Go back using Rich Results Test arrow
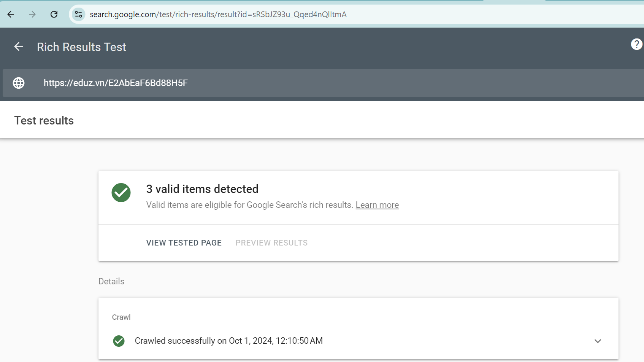The width and height of the screenshot is (644, 362). tap(19, 47)
